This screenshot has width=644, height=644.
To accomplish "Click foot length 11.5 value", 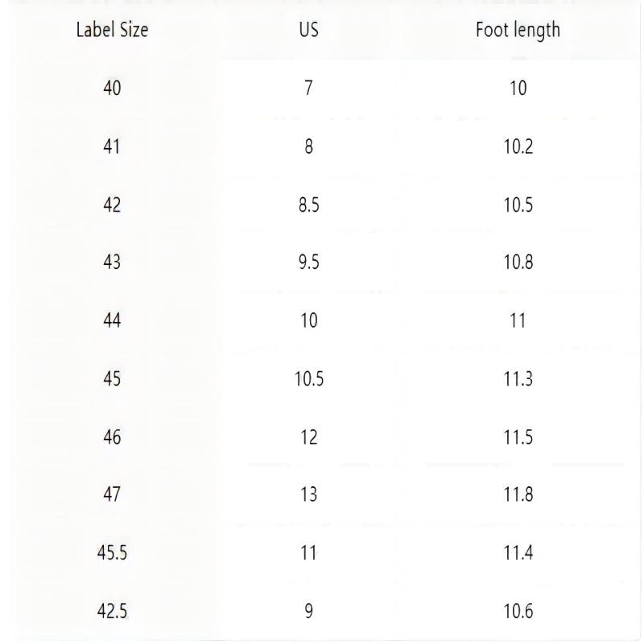I will point(518,437).
